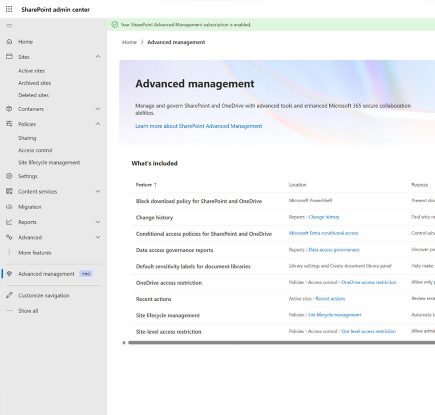Select Advanced management navigation item
Viewport: 435px width, 415px height.
tap(46, 274)
